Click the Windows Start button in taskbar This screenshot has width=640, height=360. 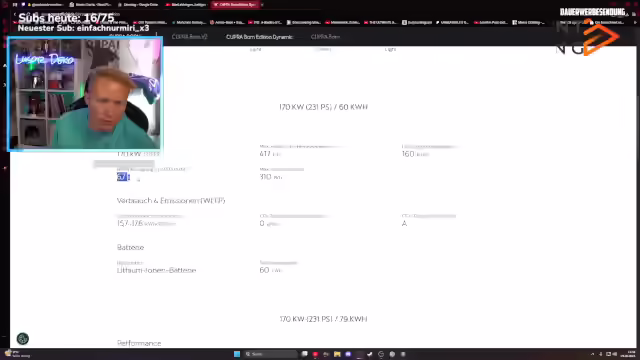(237, 354)
